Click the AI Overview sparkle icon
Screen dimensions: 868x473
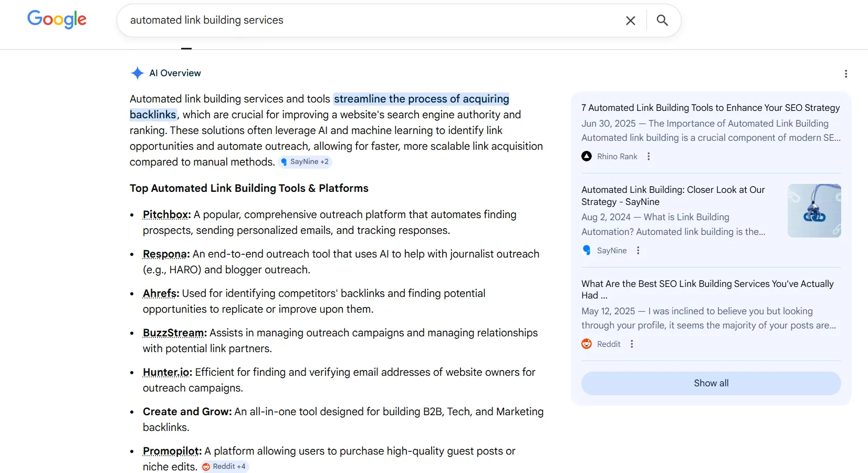click(137, 73)
